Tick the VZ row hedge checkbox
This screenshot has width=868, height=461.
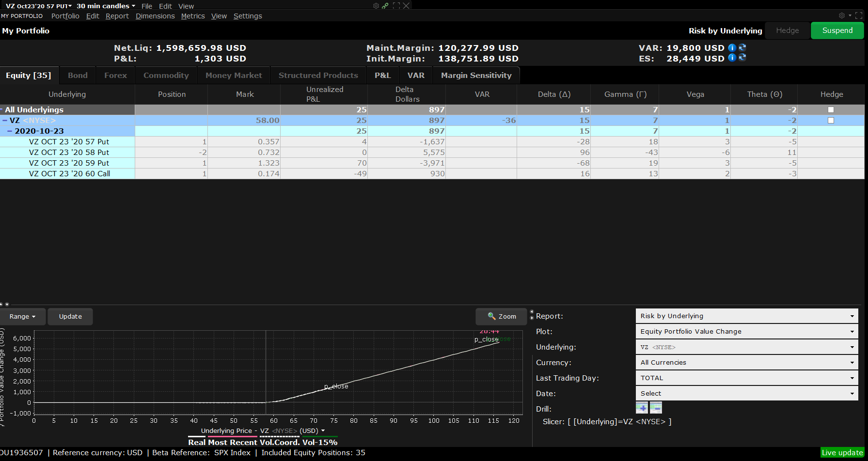click(x=831, y=121)
